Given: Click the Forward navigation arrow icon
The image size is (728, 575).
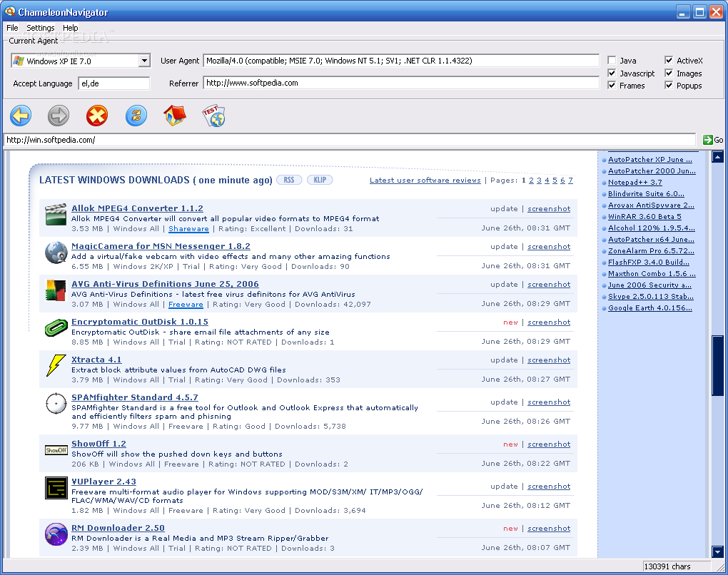Looking at the screenshot, I should pyautogui.click(x=59, y=116).
